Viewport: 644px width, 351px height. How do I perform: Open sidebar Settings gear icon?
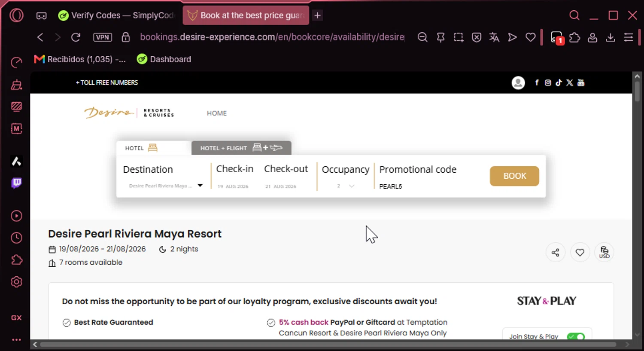click(x=16, y=282)
